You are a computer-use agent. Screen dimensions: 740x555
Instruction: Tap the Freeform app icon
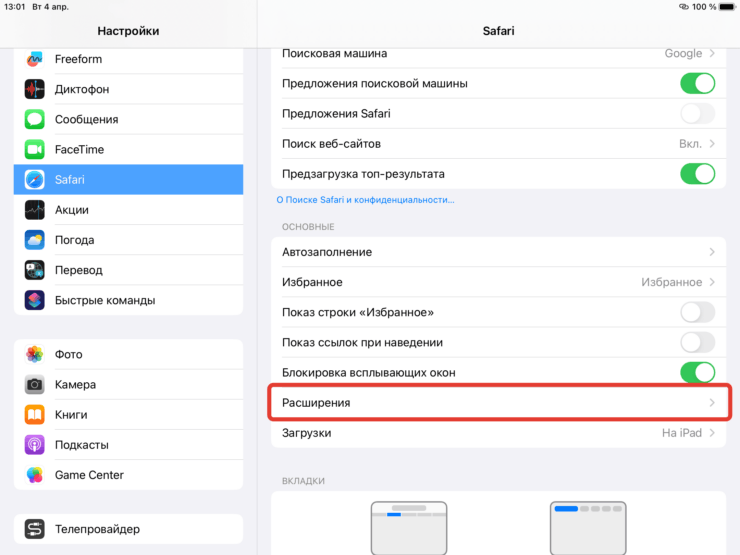[34, 59]
